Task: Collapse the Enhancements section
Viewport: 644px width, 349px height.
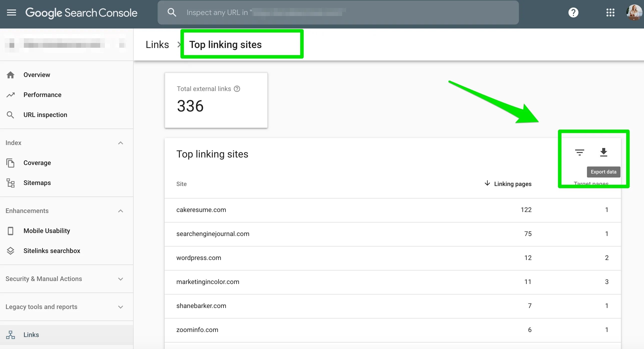Action: (121, 211)
